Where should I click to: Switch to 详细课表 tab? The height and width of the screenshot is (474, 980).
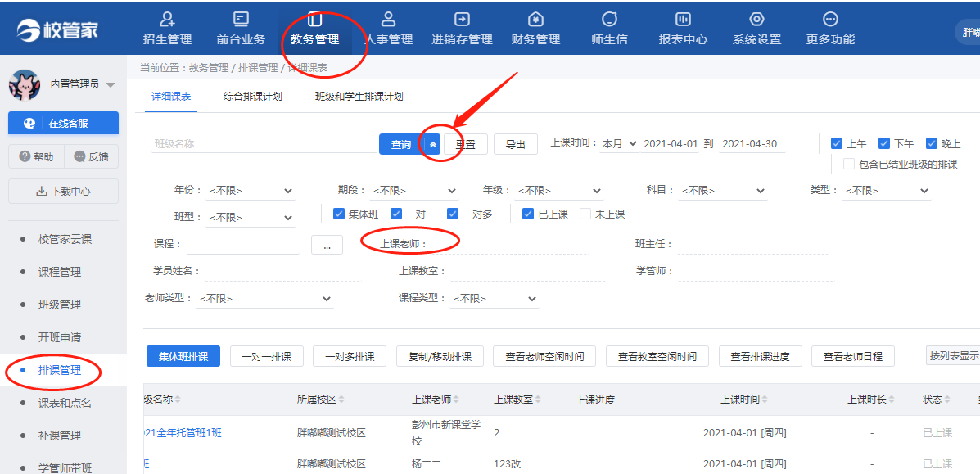click(171, 97)
